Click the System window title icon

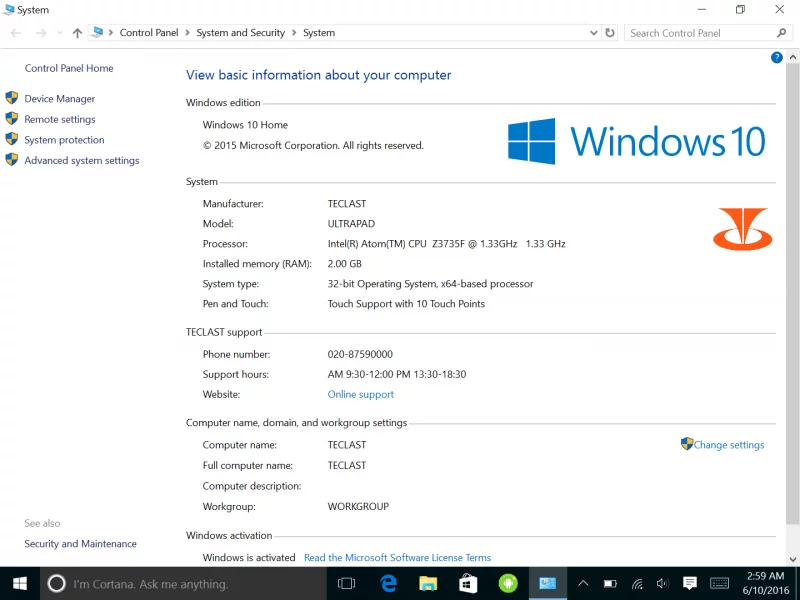click(9, 10)
